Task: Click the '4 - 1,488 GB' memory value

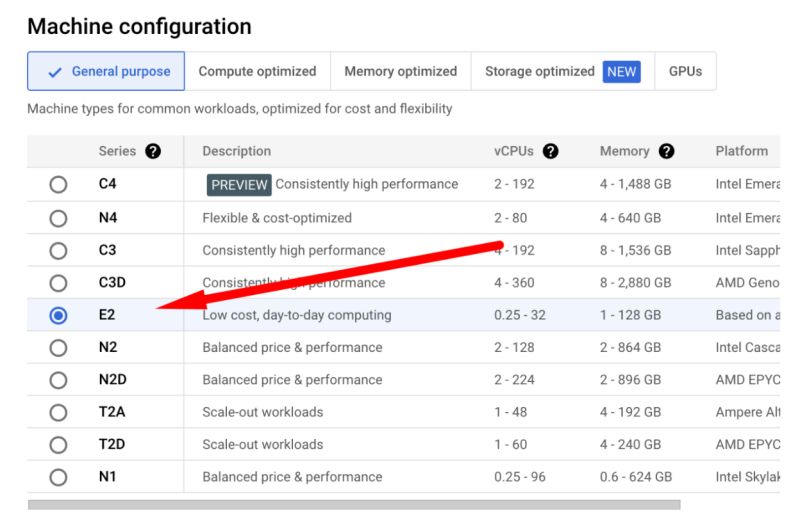Action: click(636, 184)
